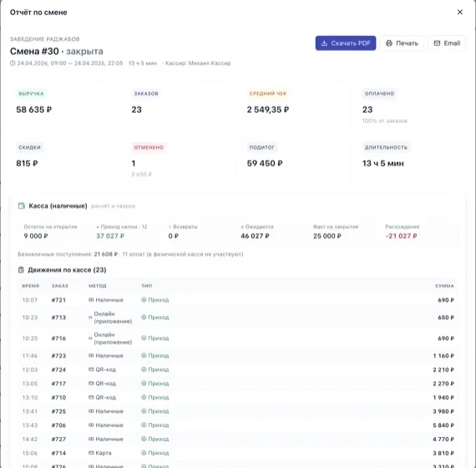Click order number #717
The image size is (476, 468).
[58, 384]
